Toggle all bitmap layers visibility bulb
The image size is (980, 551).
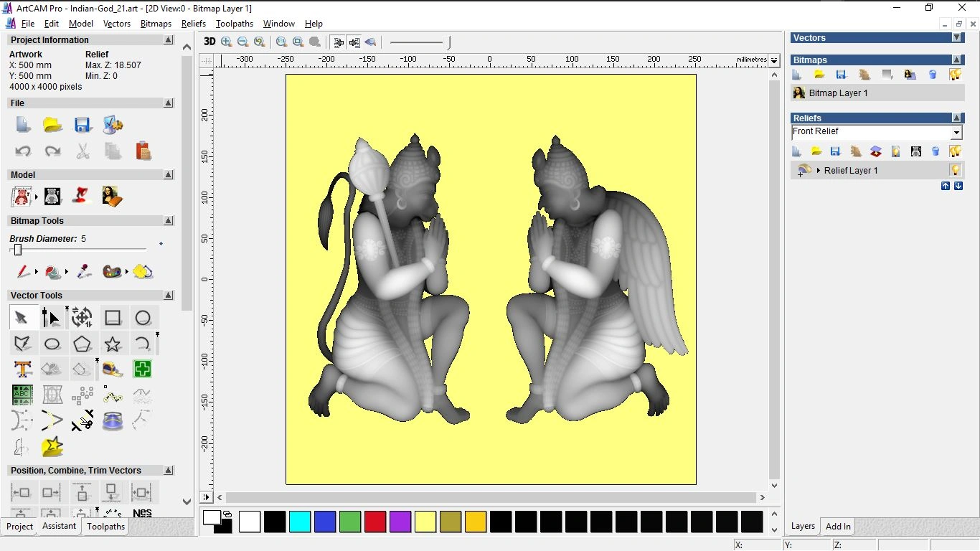tap(955, 75)
